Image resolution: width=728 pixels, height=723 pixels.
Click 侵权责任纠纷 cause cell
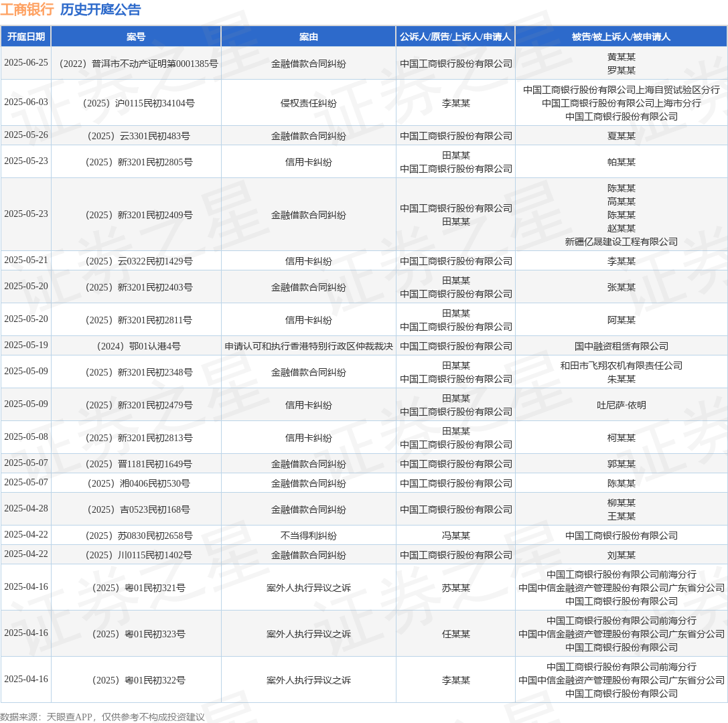coord(309,103)
